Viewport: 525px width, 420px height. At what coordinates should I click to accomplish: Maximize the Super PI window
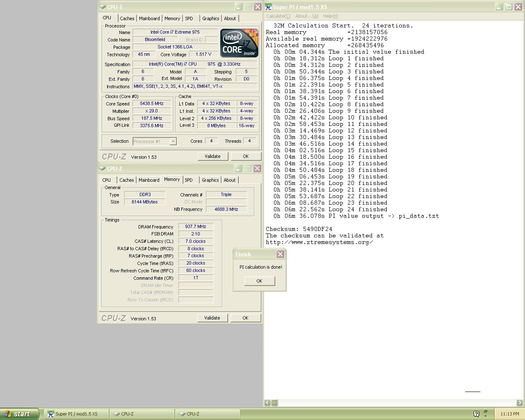coord(509,7)
